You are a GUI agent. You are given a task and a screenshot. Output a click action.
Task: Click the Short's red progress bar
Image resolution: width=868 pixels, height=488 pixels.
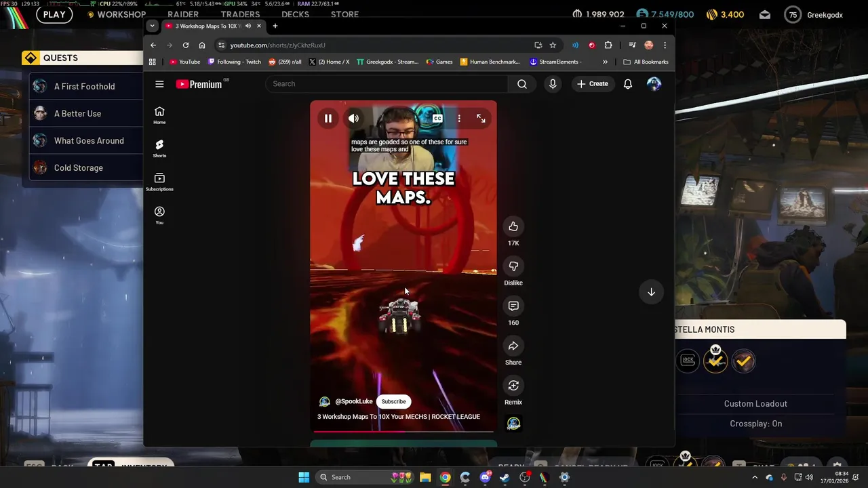[403, 431]
